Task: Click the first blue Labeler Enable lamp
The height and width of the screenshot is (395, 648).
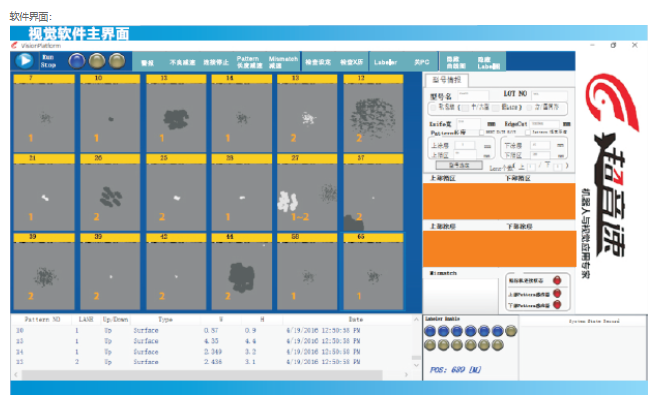Action: [x=430, y=331]
